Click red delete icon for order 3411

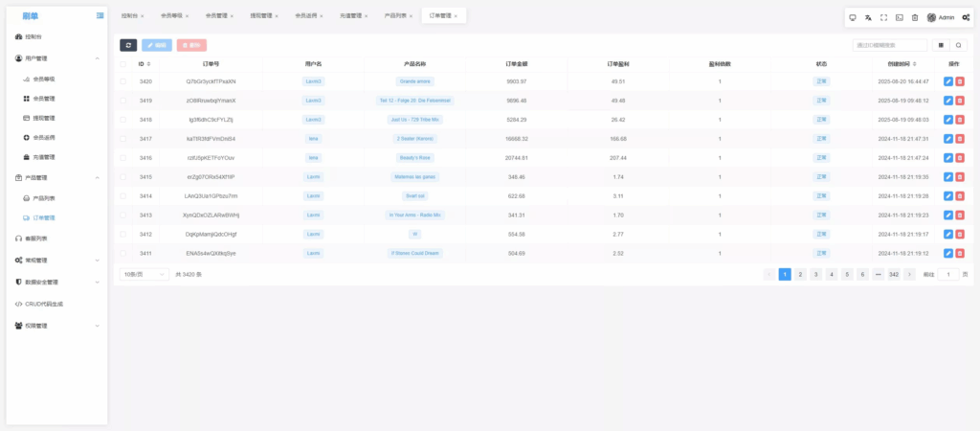click(960, 253)
